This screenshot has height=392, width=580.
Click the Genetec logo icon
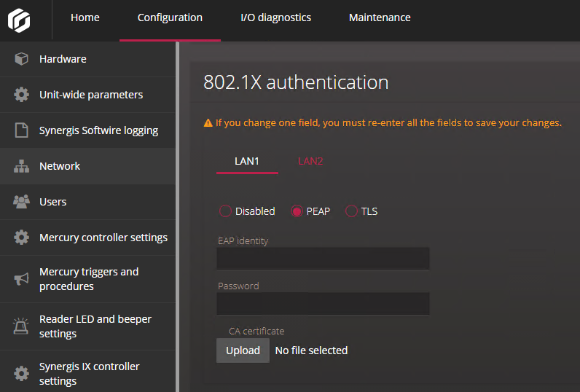click(x=19, y=20)
